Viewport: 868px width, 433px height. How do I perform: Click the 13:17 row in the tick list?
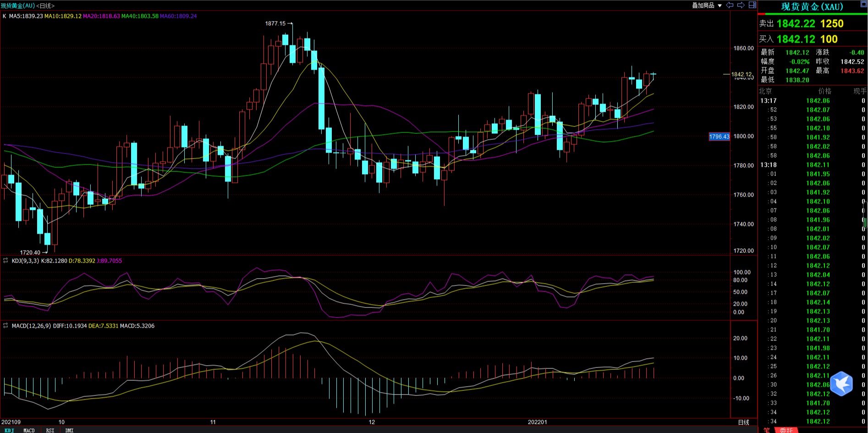(813, 101)
